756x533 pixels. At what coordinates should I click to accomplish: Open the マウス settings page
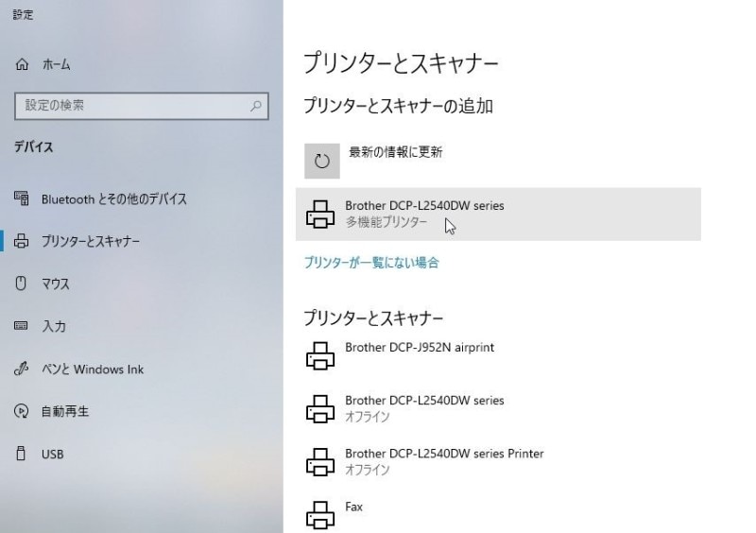tap(56, 284)
